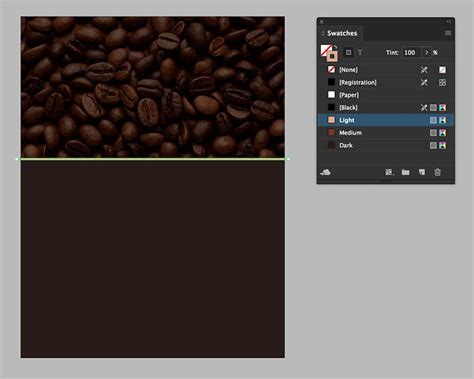Screen dimensions: 474x379
Task: Activate Formatting affects container button
Action: click(348, 53)
